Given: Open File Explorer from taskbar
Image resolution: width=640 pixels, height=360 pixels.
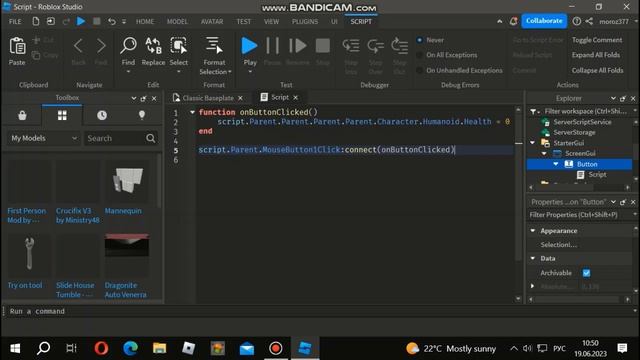Looking at the screenshot, I should [159, 348].
